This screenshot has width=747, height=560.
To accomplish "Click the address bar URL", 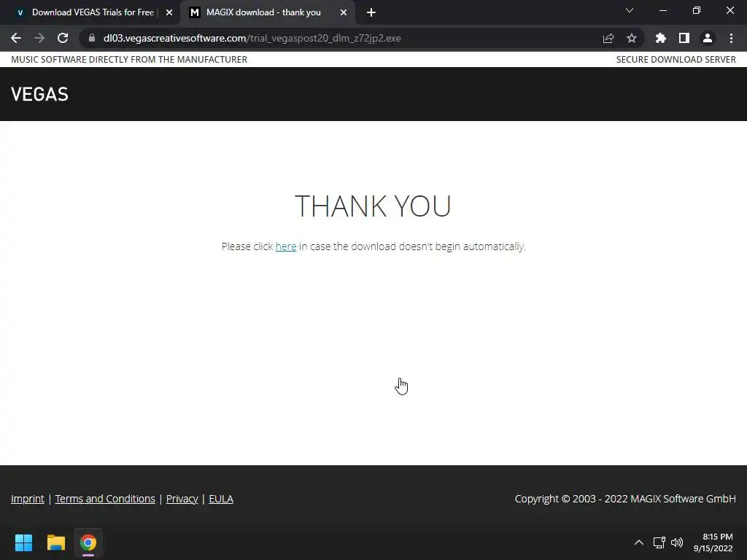I will [252, 38].
